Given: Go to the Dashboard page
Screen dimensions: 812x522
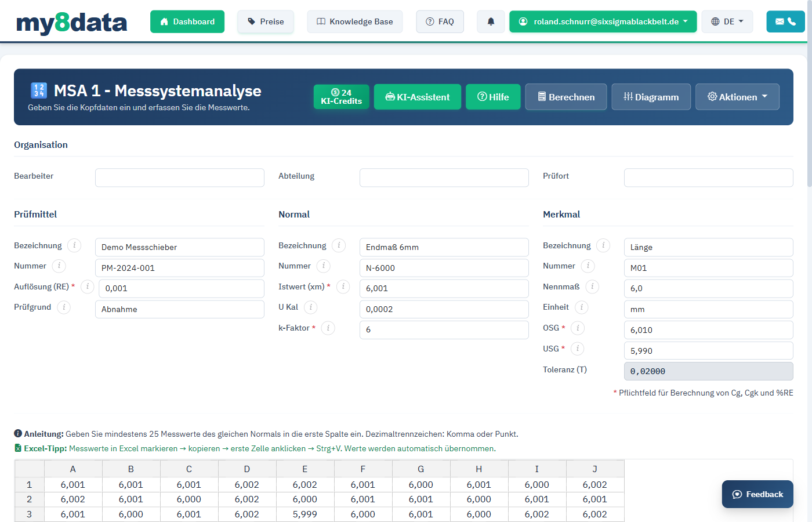Looking at the screenshot, I should point(187,21).
